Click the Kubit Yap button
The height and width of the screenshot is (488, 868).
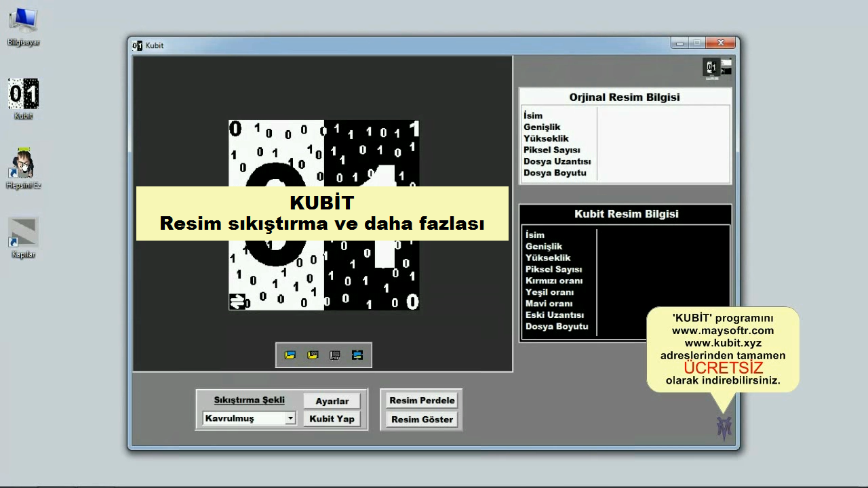pos(332,419)
